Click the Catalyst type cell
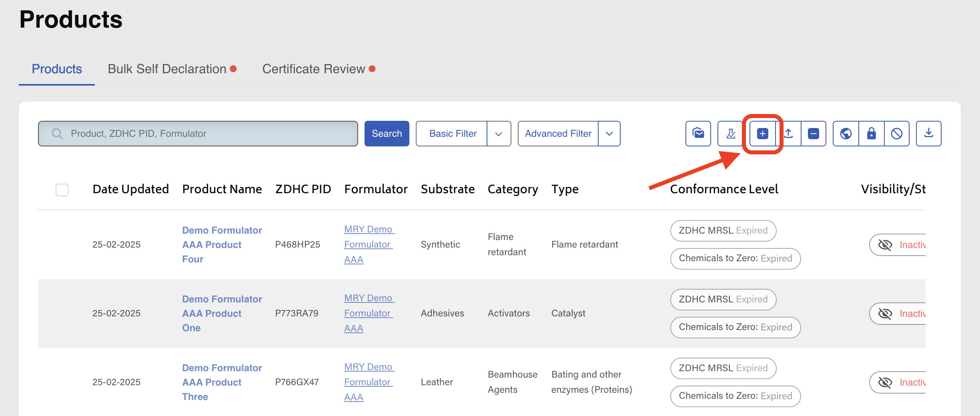This screenshot has width=980, height=416. pyautogui.click(x=568, y=314)
